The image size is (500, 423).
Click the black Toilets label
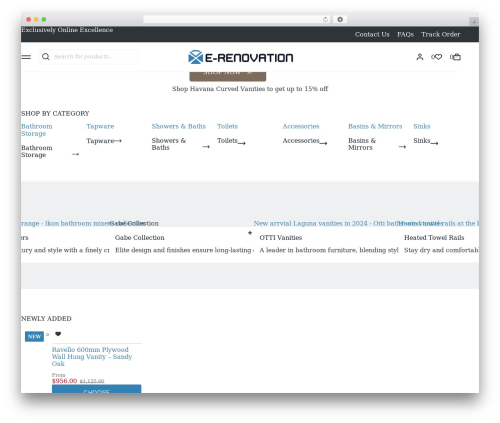[227, 141]
